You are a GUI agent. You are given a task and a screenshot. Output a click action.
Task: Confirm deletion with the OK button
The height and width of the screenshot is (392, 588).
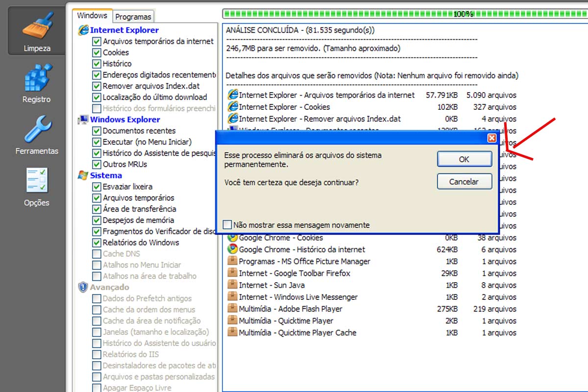pyautogui.click(x=464, y=159)
